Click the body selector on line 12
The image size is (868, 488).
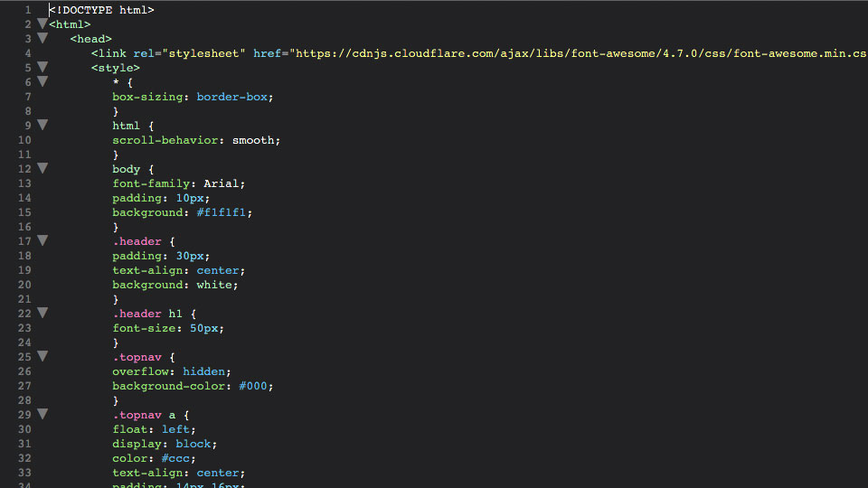click(127, 169)
